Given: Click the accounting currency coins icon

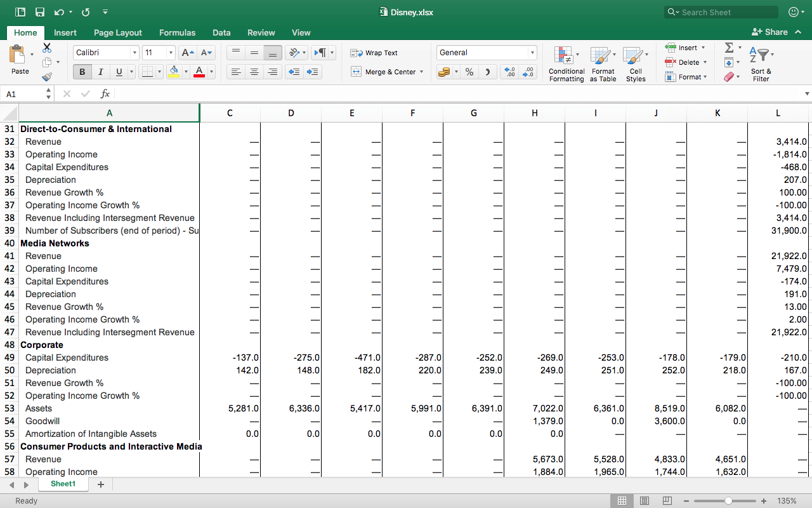Looking at the screenshot, I should pyautogui.click(x=444, y=72).
